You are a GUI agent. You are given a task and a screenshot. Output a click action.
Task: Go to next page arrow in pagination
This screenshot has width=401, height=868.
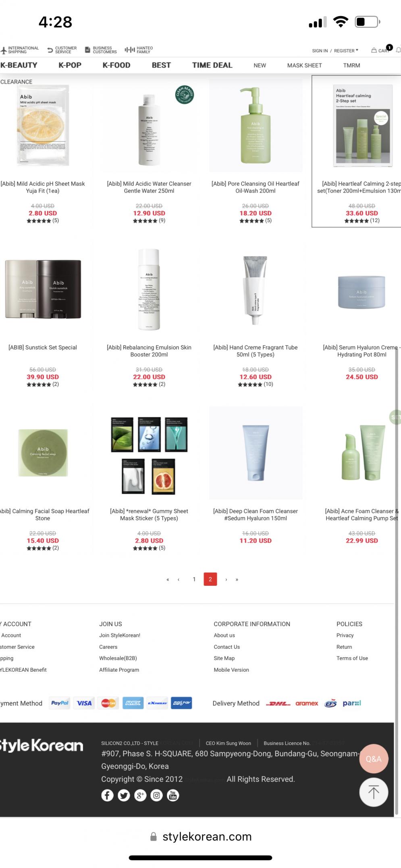coord(226,579)
